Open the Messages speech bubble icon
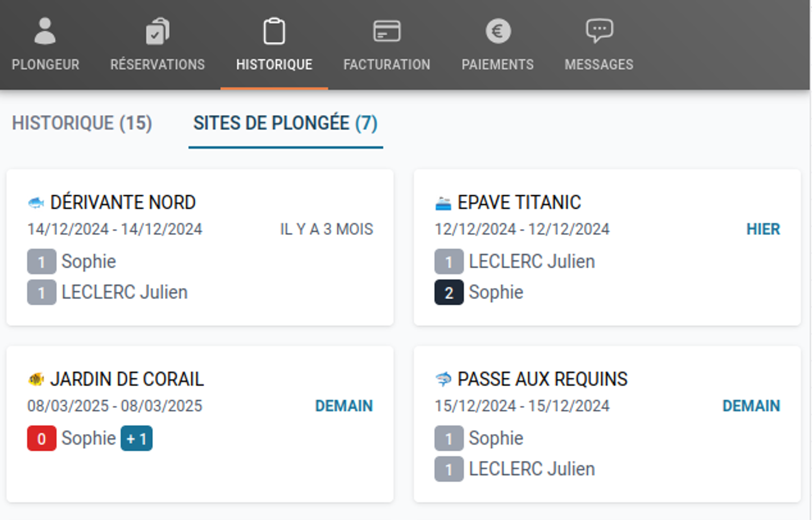The height and width of the screenshot is (520, 812). (x=599, y=30)
